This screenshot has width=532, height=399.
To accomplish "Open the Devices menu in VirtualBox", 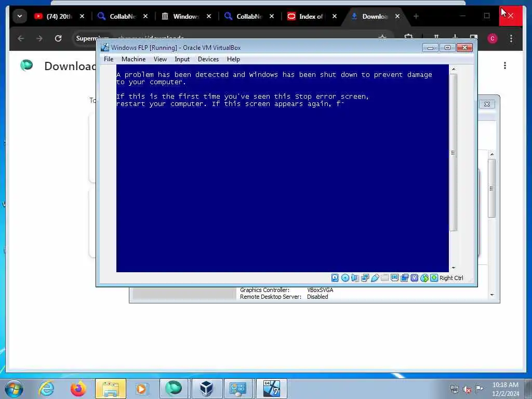I will [x=208, y=59].
